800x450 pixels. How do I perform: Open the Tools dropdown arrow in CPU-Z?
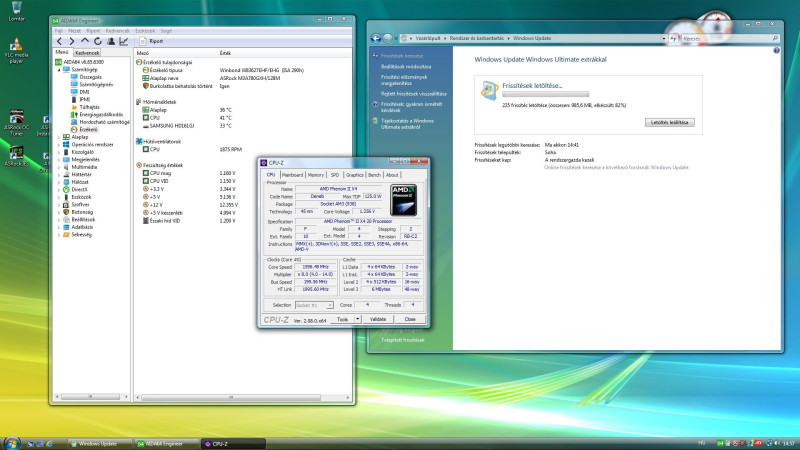click(x=356, y=319)
